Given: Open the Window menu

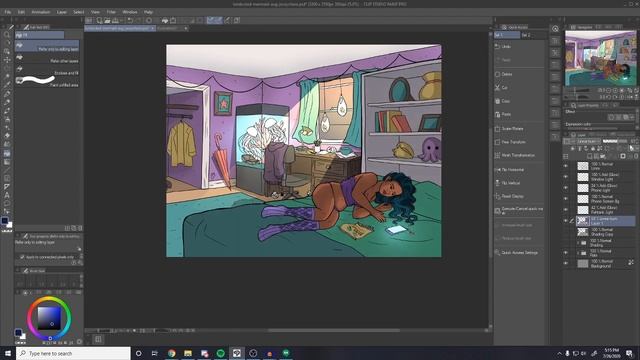Looking at the screenshot, I should tap(130, 12).
